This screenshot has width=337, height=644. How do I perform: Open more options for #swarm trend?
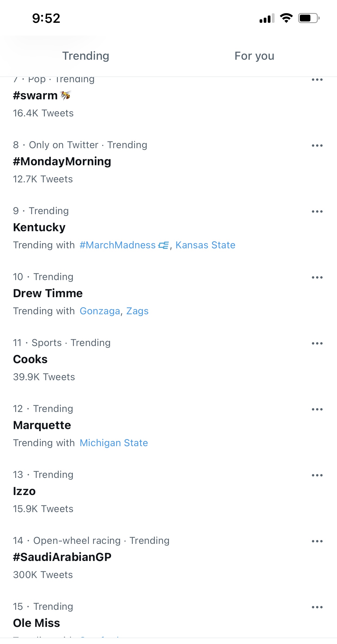click(317, 80)
